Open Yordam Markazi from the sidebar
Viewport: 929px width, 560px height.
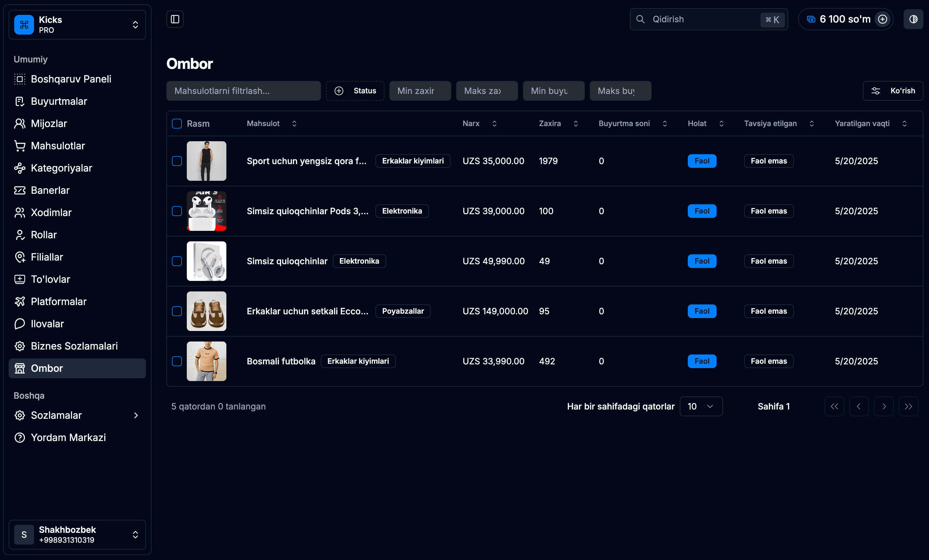coord(68,437)
